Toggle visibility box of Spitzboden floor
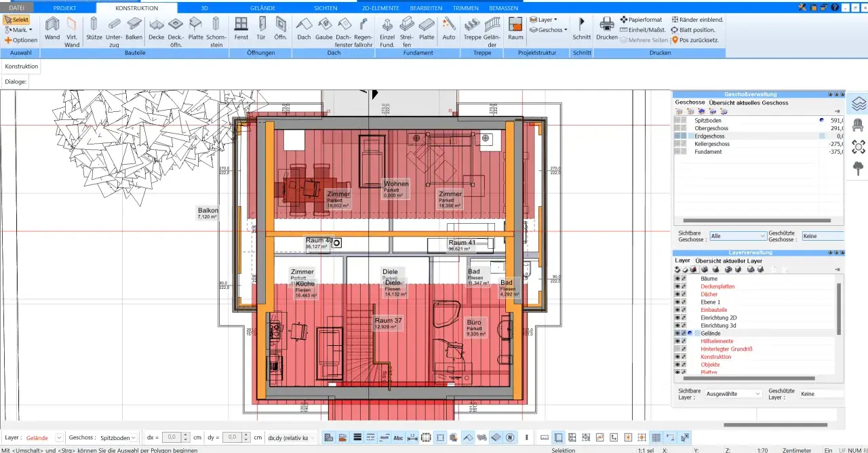Viewport: 868px width, 453px height. click(677, 120)
